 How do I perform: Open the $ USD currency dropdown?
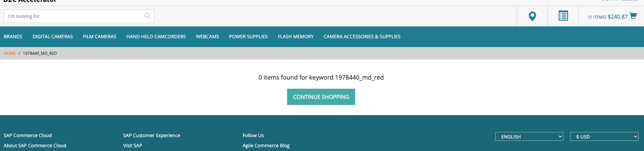pyautogui.click(x=604, y=136)
